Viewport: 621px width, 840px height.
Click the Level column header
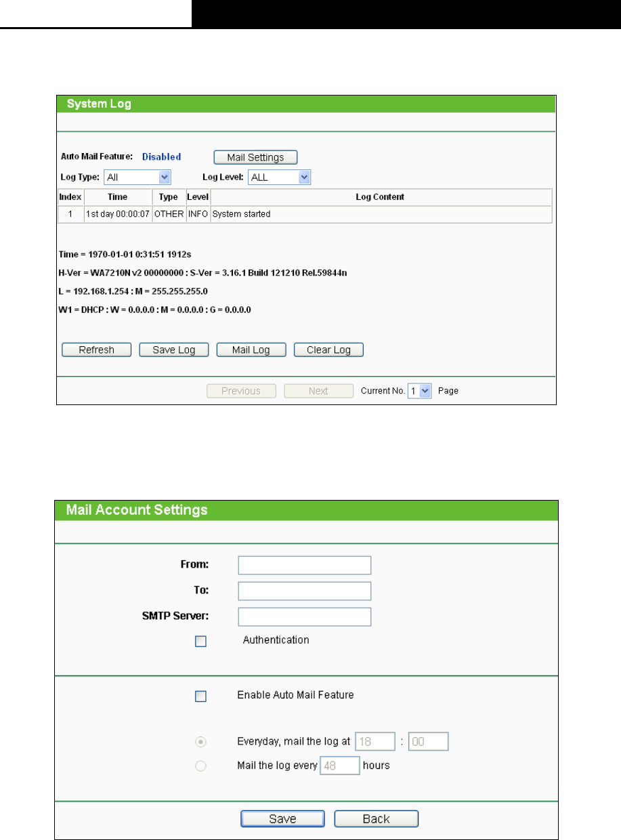[x=198, y=197]
